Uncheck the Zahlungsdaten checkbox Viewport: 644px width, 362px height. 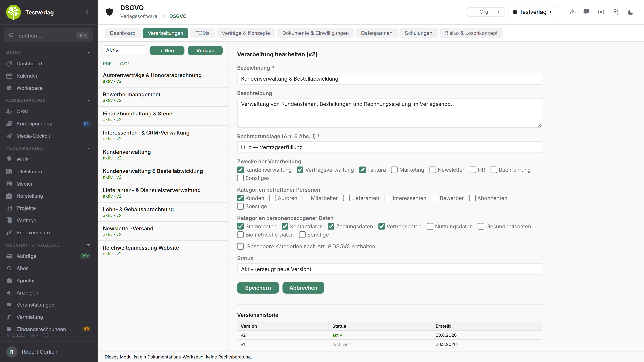331,226
